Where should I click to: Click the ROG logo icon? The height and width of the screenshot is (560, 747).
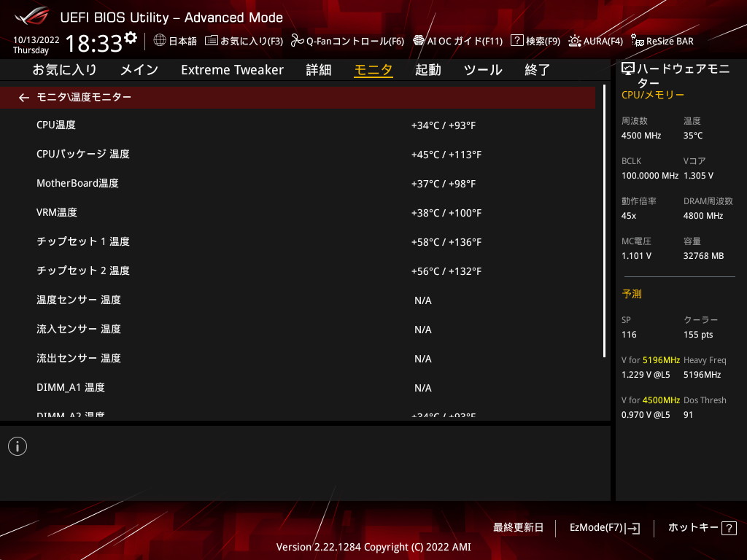(x=32, y=16)
